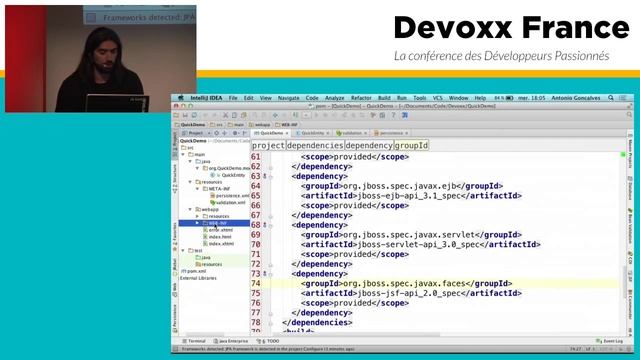Click the Synchronize toolbar icon
This screenshot has width=640, height=360.
pos(194,116)
